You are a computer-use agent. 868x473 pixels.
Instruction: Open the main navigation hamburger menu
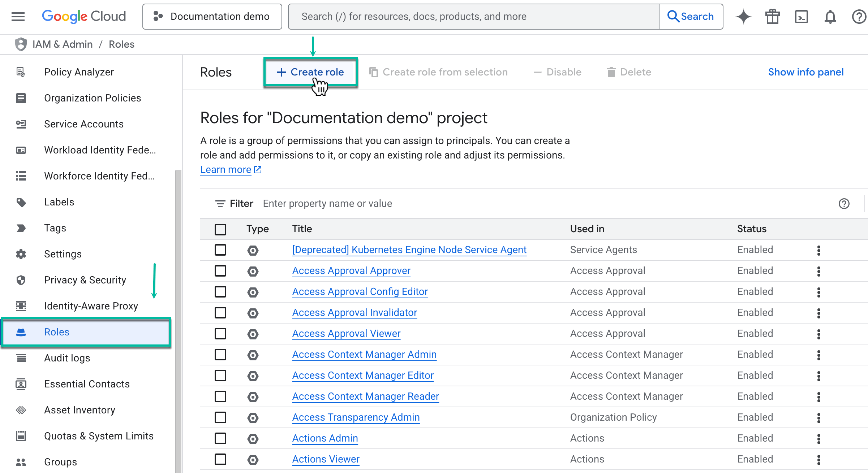pos(17,16)
